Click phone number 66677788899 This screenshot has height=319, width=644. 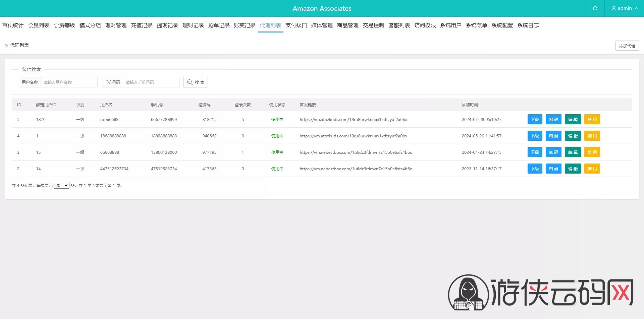164,119
